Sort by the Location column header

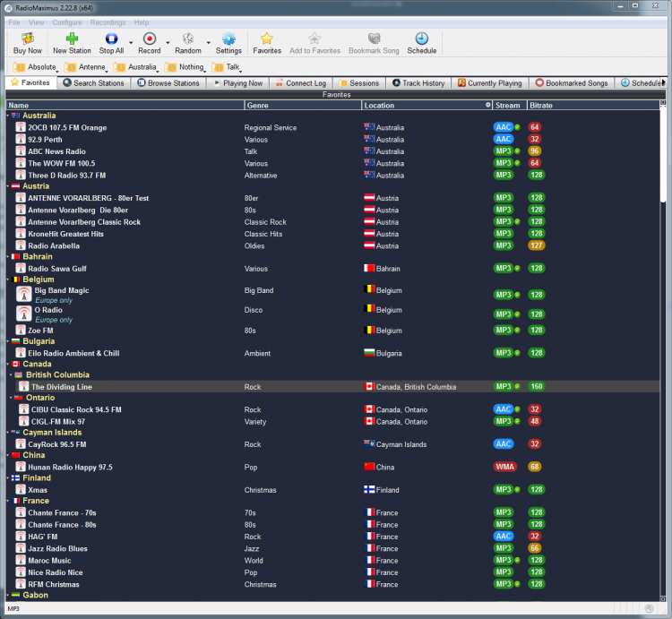click(427, 106)
